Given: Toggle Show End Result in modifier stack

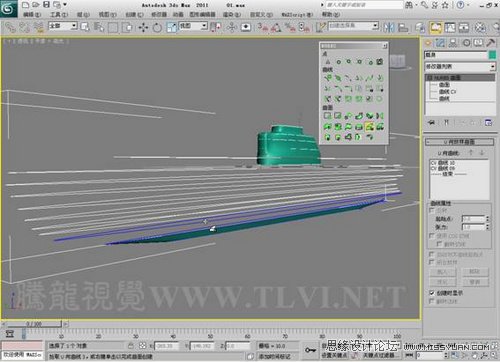Looking at the screenshot, I should click(x=446, y=122).
